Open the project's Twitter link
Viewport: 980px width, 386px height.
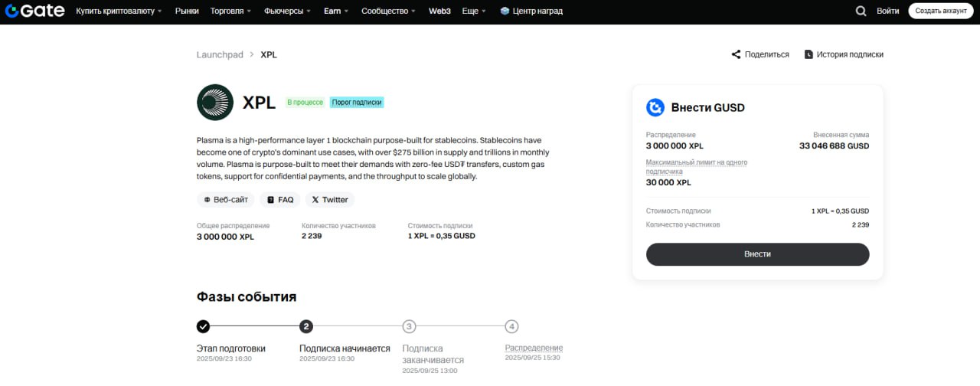329,200
